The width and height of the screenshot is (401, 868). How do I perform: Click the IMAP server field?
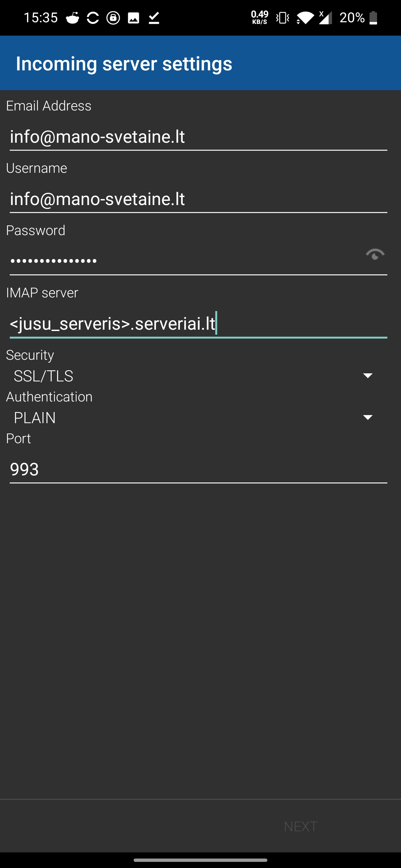198,324
